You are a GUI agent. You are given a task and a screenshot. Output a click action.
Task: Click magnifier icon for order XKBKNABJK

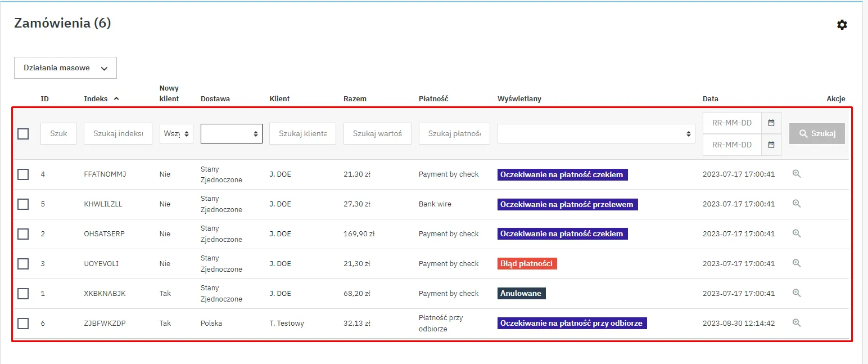(x=796, y=293)
